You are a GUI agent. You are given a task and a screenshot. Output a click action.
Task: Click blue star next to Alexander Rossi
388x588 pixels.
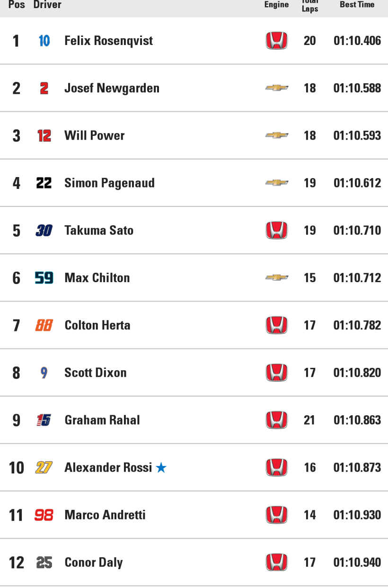tap(161, 468)
